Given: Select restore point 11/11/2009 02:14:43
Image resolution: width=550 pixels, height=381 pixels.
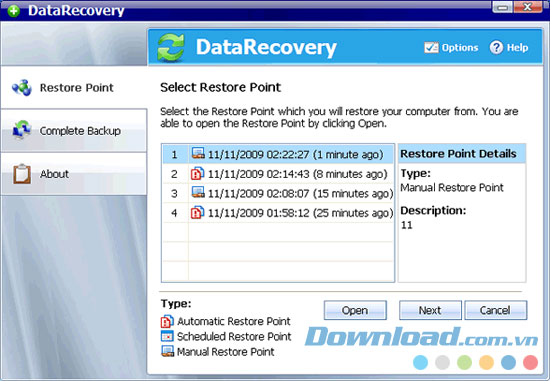Looking at the screenshot, I should (x=278, y=174).
